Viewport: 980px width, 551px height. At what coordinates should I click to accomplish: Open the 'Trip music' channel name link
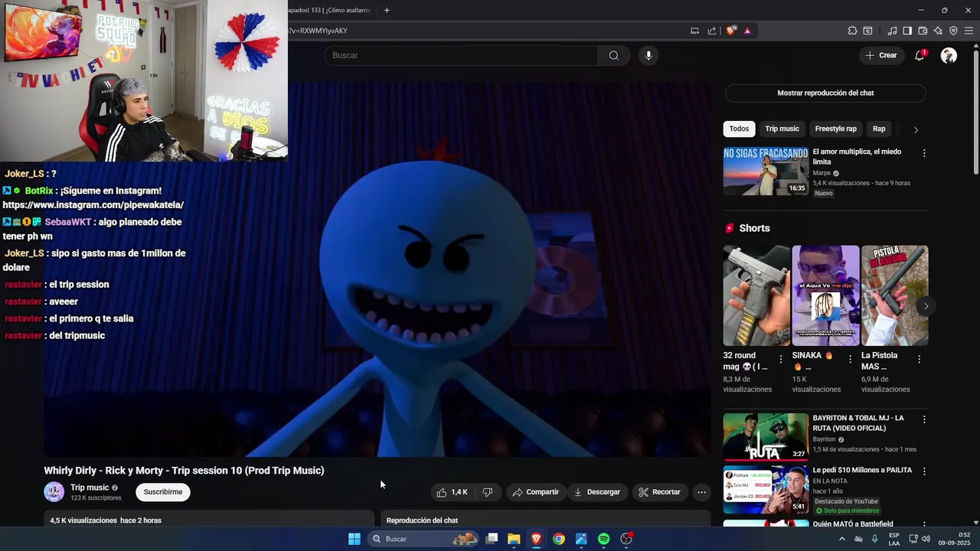coord(90,487)
